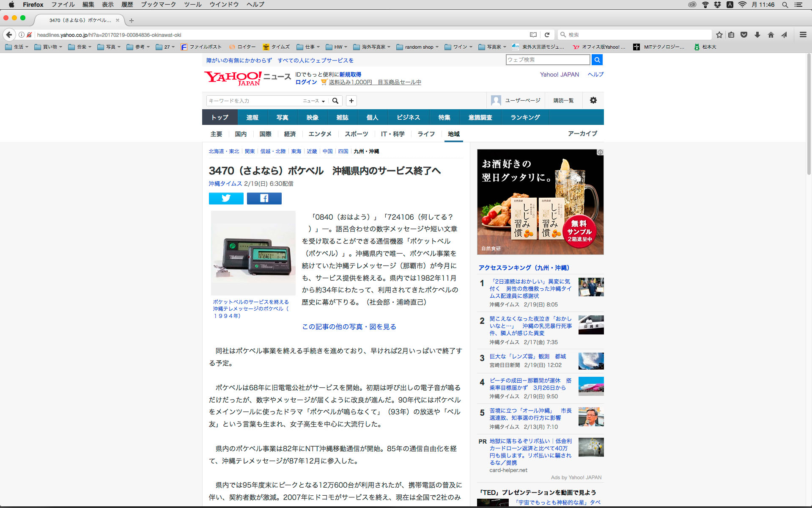Click the pager article photo thumbnail
Screen dimensions: 812x508
point(253,253)
